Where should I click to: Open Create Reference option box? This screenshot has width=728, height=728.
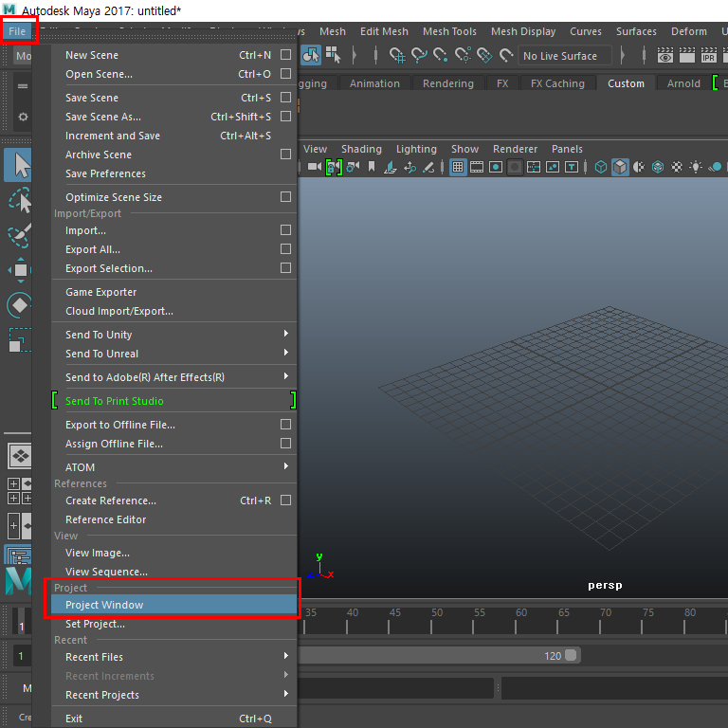286,500
